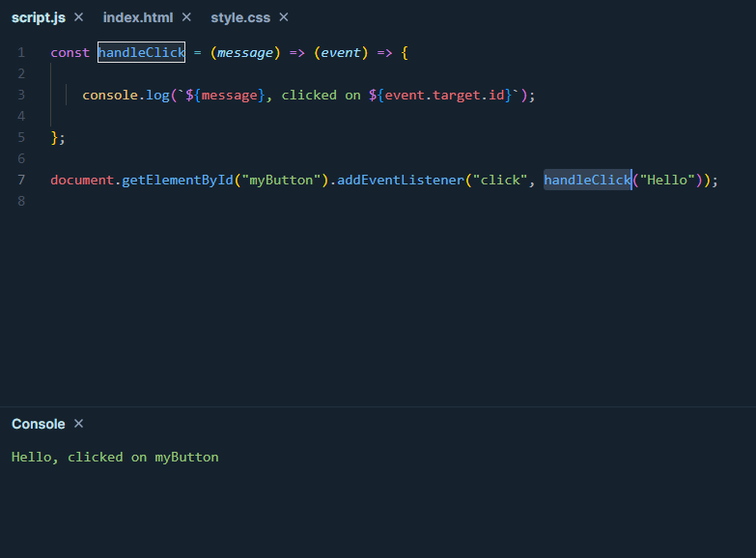Click document on line 7

coord(82,180)
